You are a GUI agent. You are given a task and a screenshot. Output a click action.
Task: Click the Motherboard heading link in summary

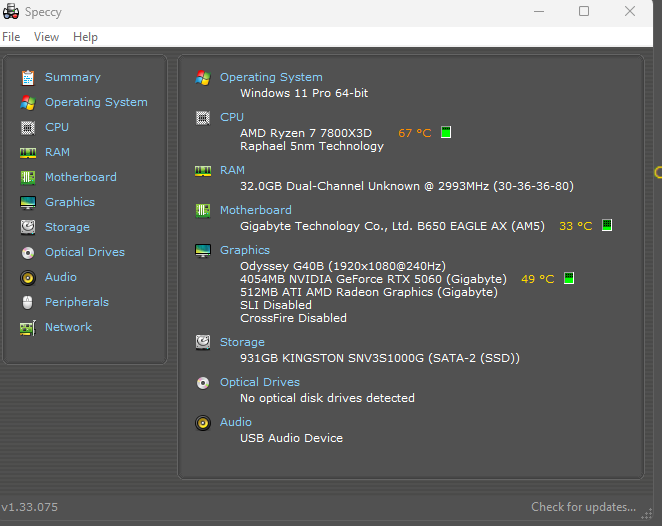point(255,210)
